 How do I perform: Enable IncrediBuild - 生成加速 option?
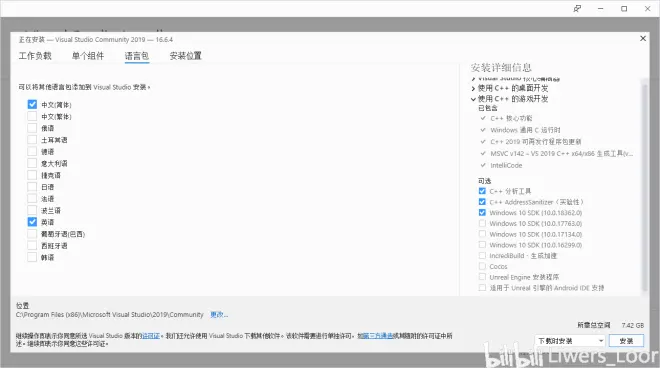click(482, 256)
